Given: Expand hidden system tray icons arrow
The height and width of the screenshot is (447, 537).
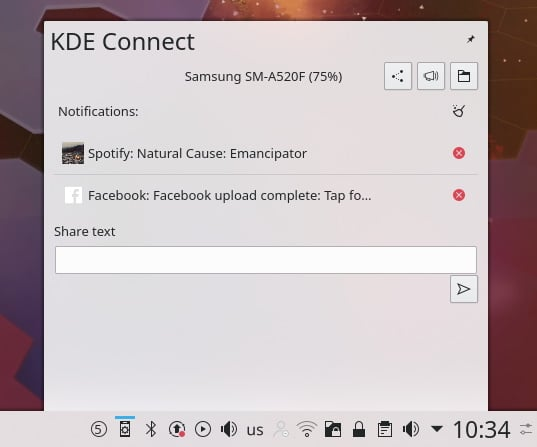Looking at the screenshot, I should 437,429.
